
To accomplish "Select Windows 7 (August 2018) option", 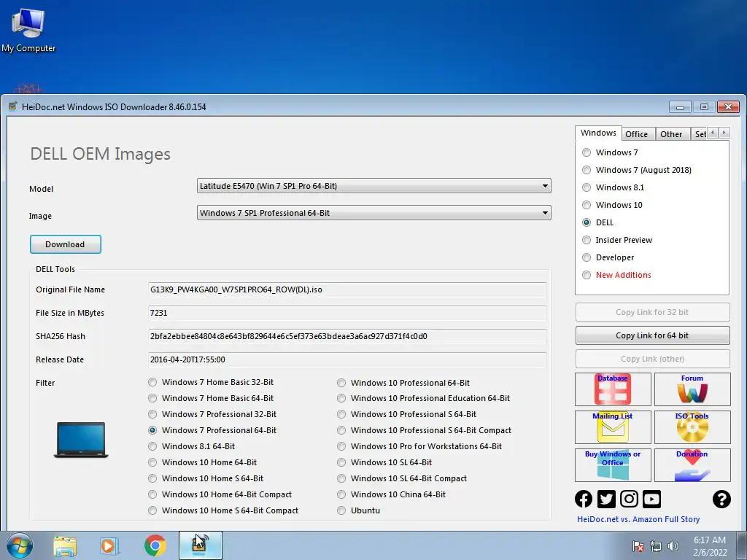I will [636, 170].
